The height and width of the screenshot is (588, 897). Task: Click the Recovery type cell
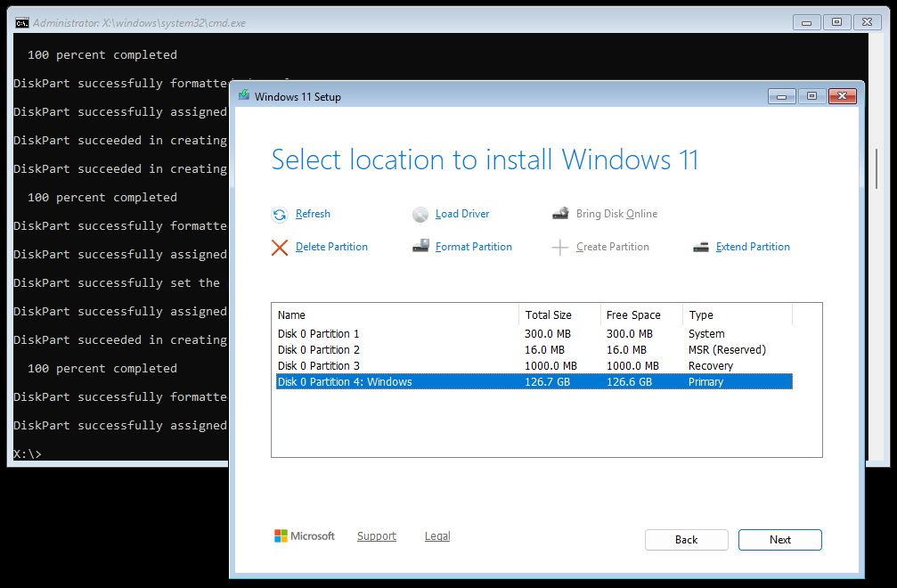coord(711,366)
